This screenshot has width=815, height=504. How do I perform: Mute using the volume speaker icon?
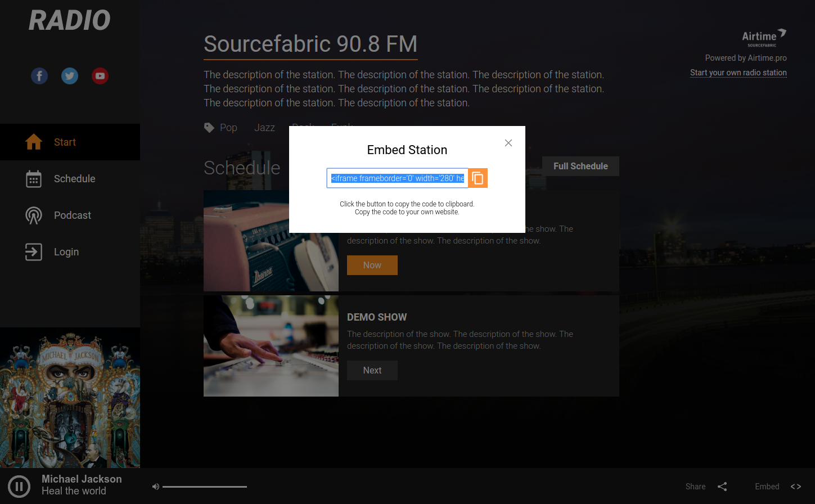coord(156,487)
